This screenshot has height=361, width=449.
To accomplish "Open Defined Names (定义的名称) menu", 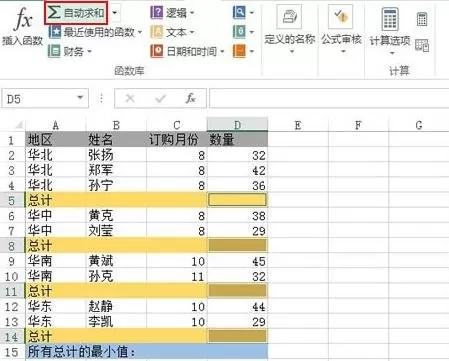I will tap(290, 29).
